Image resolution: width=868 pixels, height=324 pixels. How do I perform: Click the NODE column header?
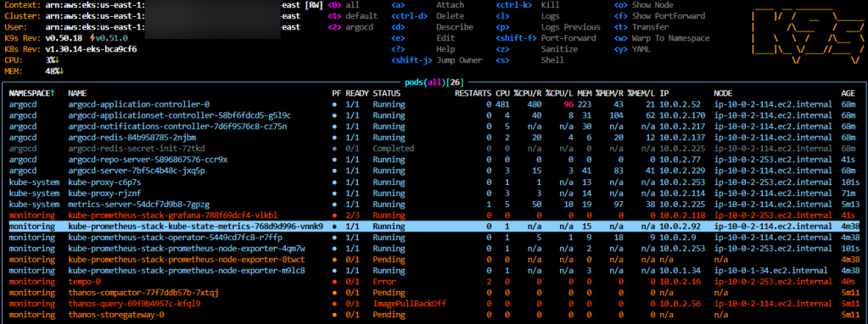(724, 93)
